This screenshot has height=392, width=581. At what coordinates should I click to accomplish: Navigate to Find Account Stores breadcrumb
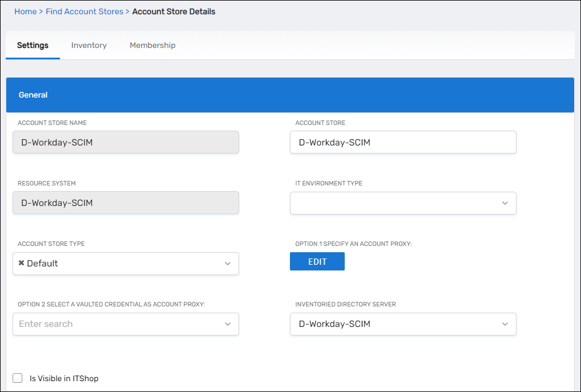(84, 11)
